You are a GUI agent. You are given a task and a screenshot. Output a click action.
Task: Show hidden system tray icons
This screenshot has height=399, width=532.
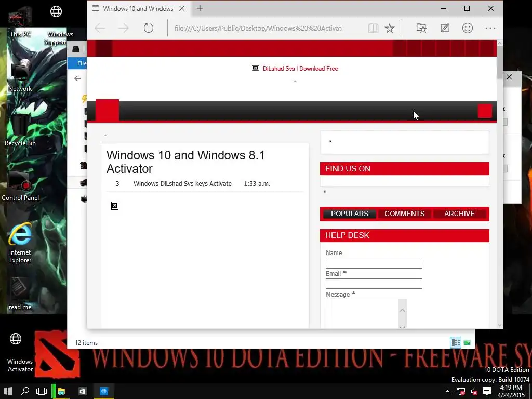tap(447, 392)
